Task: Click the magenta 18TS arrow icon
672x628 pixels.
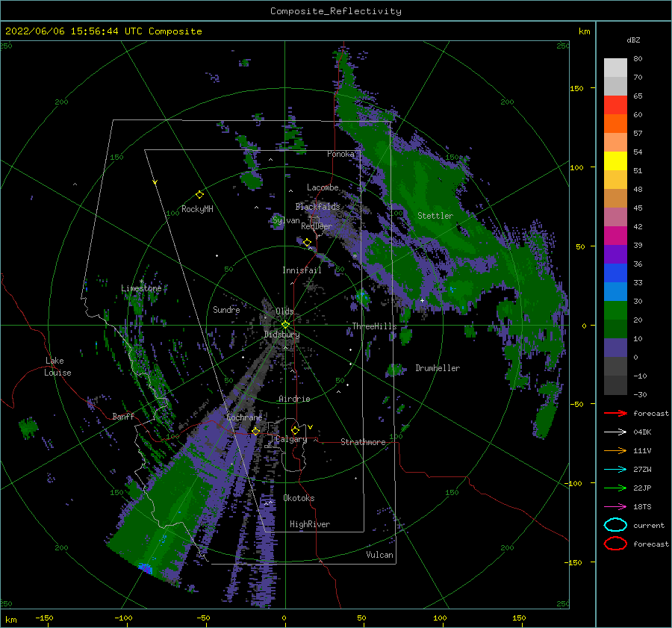Action: pyautogui.click(x=615, y=507)
